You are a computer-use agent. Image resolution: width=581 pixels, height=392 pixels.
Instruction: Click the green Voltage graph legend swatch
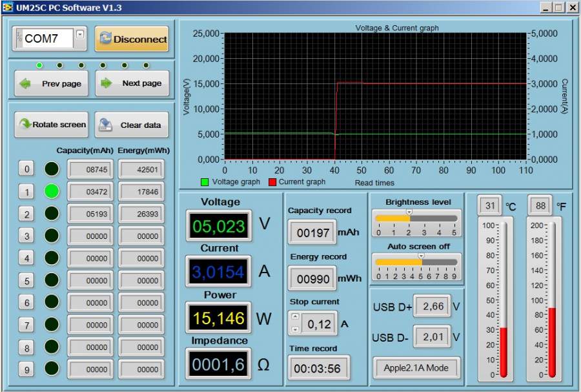click(205, 182)
